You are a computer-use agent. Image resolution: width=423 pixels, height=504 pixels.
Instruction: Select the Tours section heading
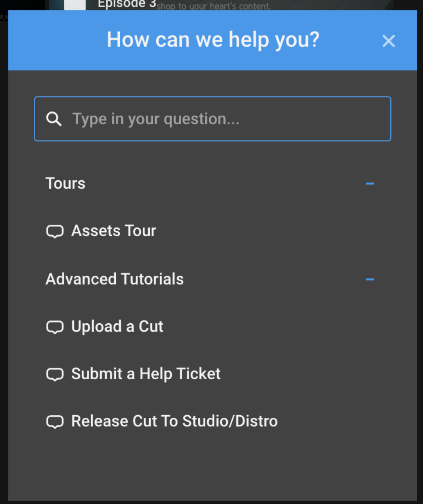coord(66,184)
